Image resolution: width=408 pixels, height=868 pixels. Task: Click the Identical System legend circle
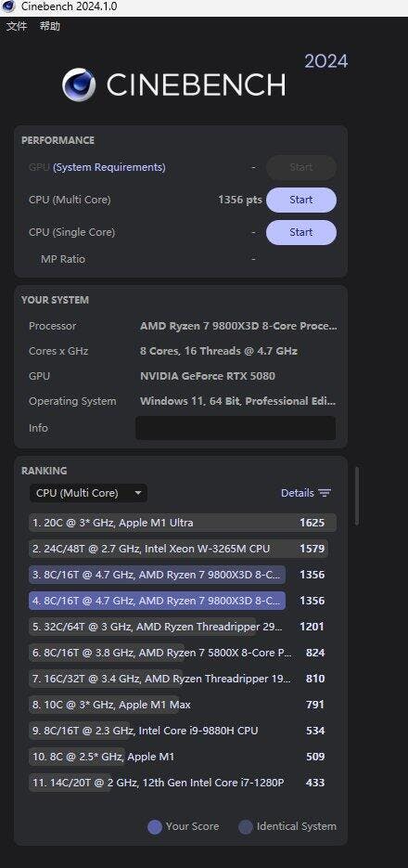[246, 826]
